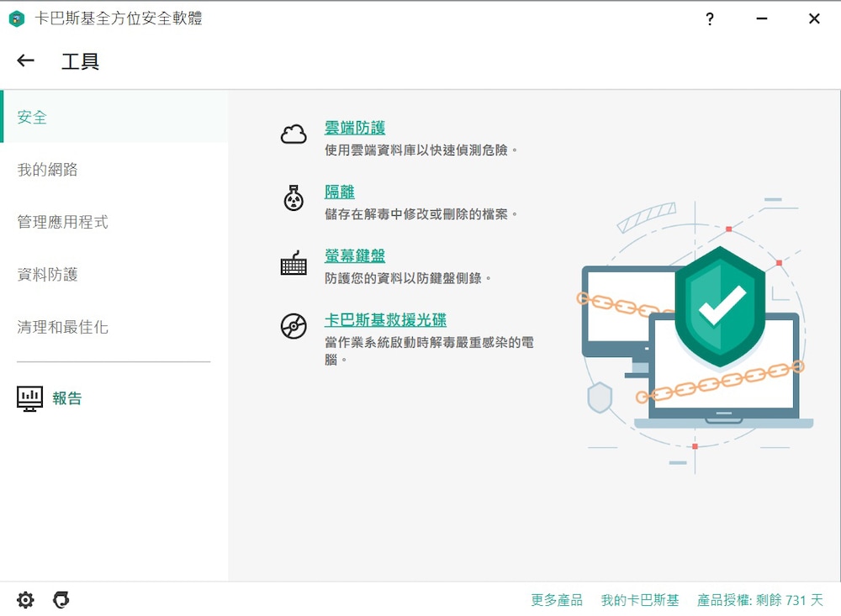Click the cloud icon for 雲端防護
The height and width of the screenshot is (616, 841).
coord(294,134)
